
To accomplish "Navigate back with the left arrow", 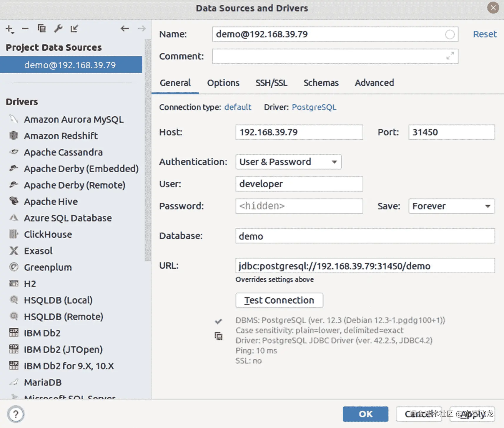I will click(125, 29).
